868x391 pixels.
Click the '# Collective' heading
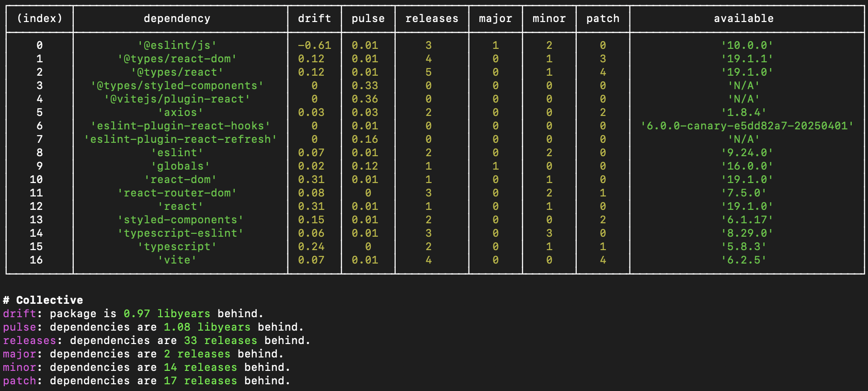click(x=43, y=300)
